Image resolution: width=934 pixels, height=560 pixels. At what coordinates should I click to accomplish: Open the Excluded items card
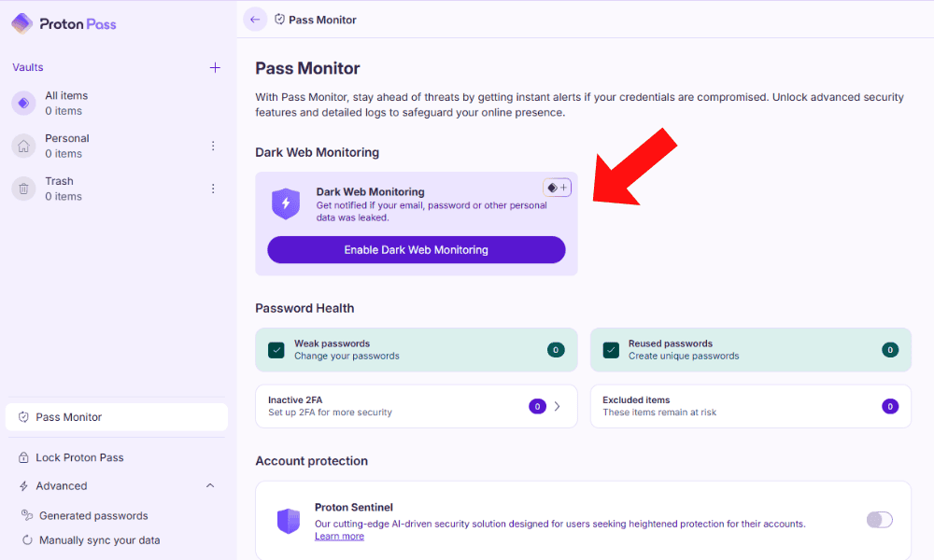750,406
